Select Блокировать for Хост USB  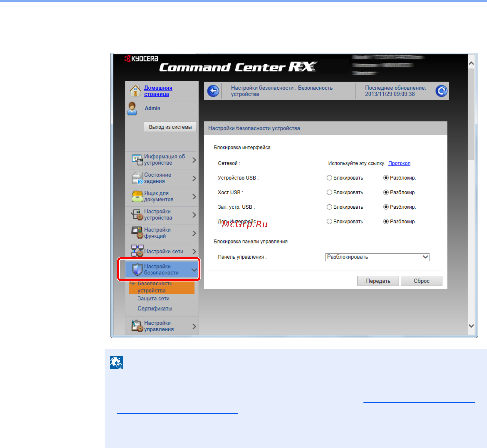pyautogui.click(x=329, y=192)
